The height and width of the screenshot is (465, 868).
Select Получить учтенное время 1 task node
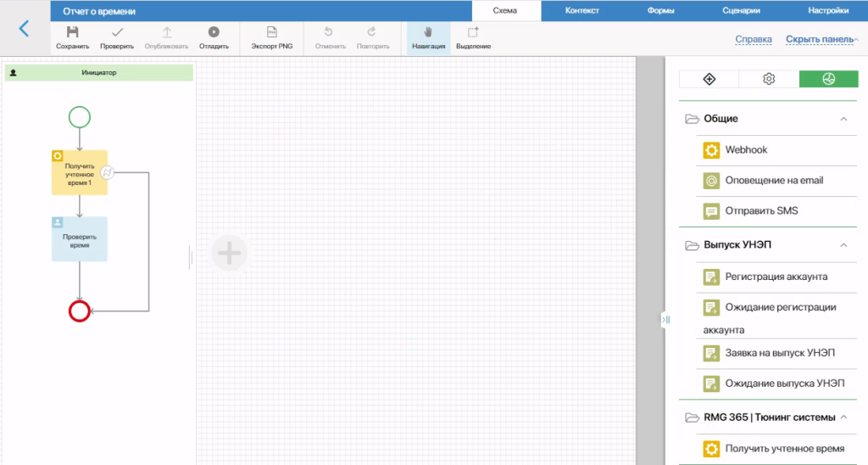pyautogui.click(x=80, y=172)
